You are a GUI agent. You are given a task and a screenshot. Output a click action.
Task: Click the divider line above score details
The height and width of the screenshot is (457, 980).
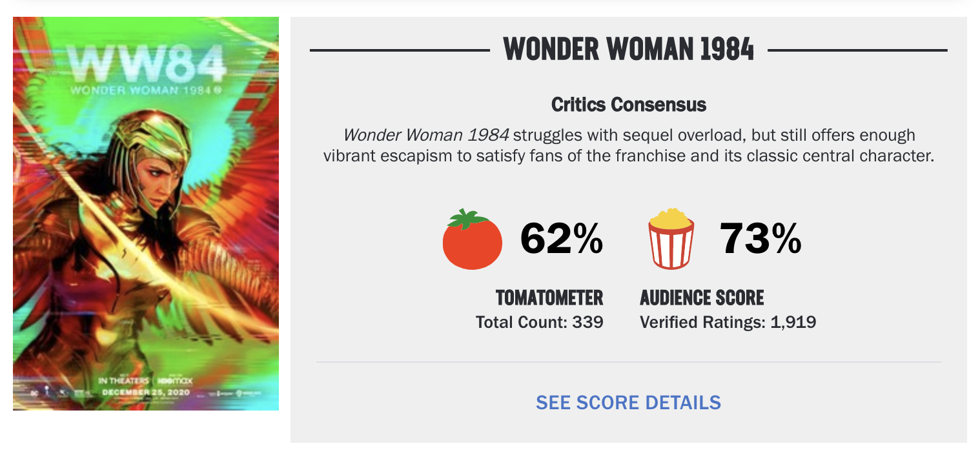click(628, 362)
